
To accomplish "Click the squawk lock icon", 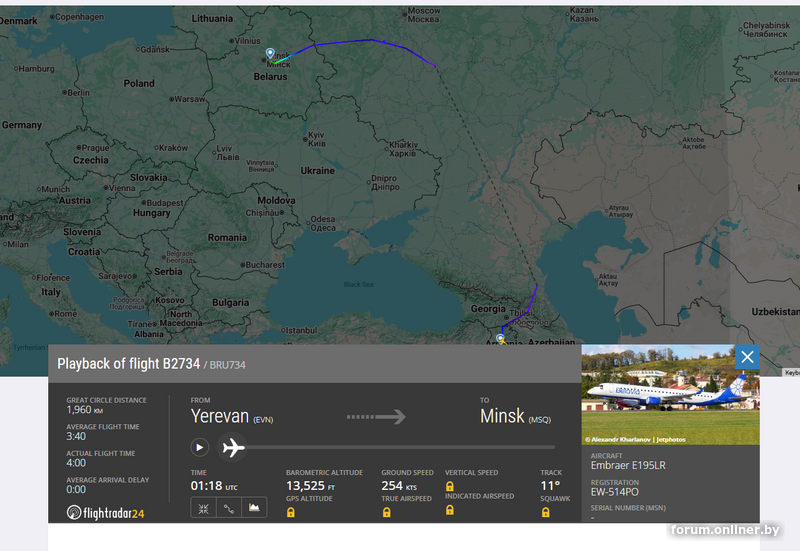I will [545, 512].
